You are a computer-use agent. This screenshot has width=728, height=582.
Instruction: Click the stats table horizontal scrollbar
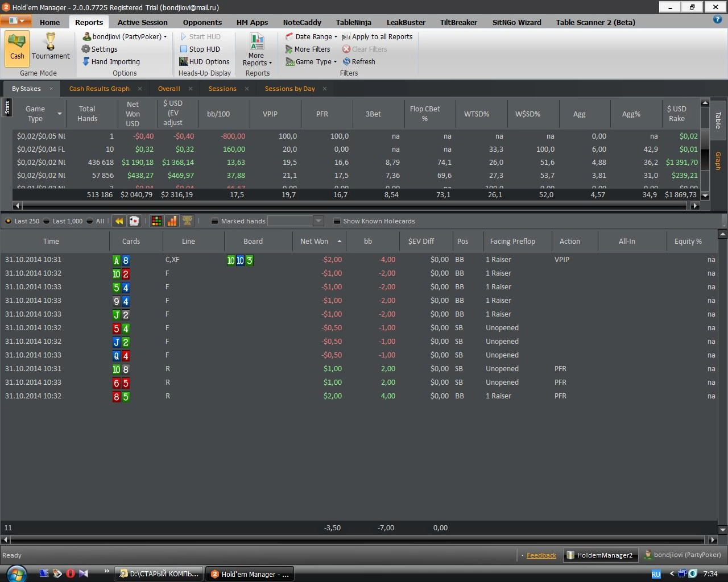click(355, 206)
